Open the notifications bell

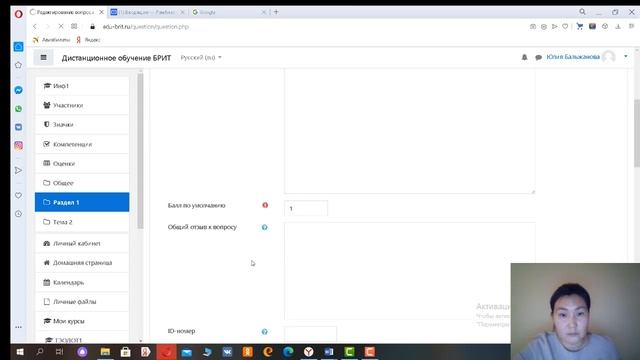[x=524, y=58]
